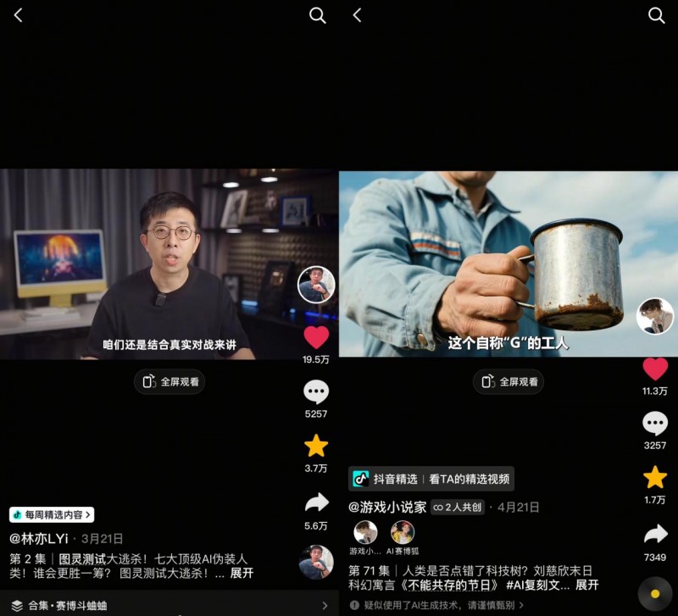Tap the share arrow showing 5.6万
Image resolution: width=678 pixels, height=616 pixels.
tap(316, 503)
